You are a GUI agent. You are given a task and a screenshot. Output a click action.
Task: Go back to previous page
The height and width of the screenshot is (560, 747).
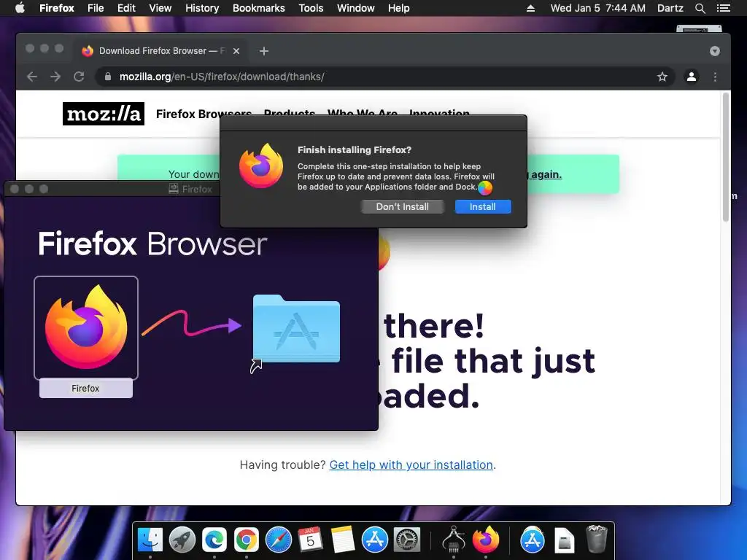tap(32, 77)
